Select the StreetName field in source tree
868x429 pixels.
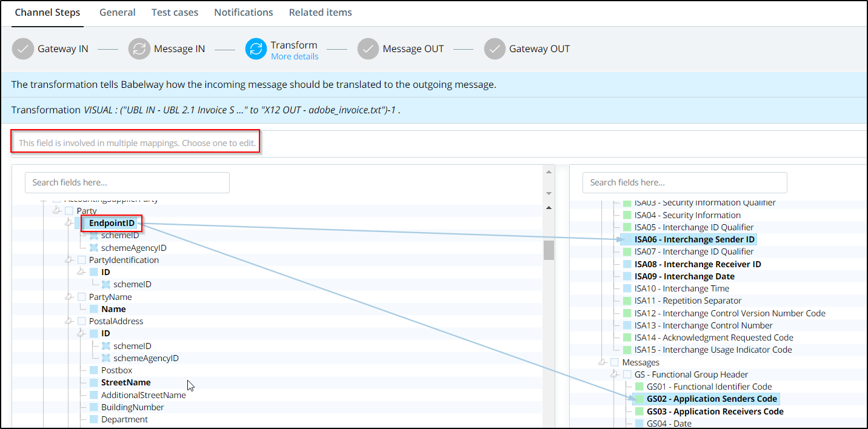point(125,382)
